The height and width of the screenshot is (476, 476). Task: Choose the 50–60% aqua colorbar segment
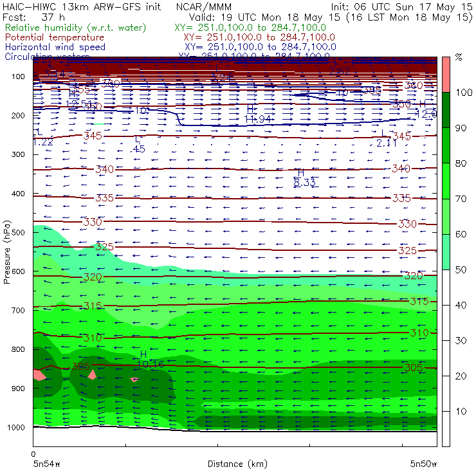[x=446, y=252]
